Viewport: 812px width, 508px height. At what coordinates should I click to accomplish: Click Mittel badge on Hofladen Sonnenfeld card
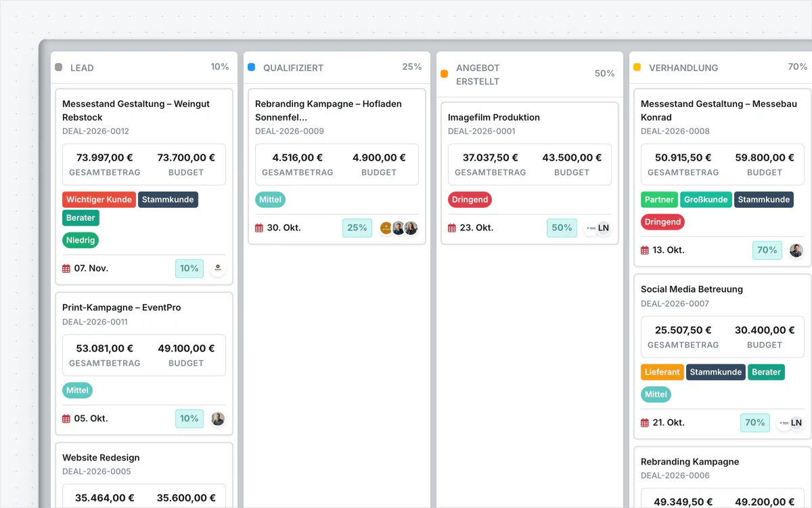click(270, 200)
